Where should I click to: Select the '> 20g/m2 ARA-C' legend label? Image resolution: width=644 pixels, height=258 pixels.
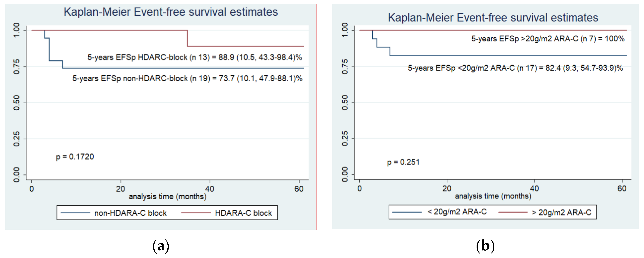tap(561, 212)
